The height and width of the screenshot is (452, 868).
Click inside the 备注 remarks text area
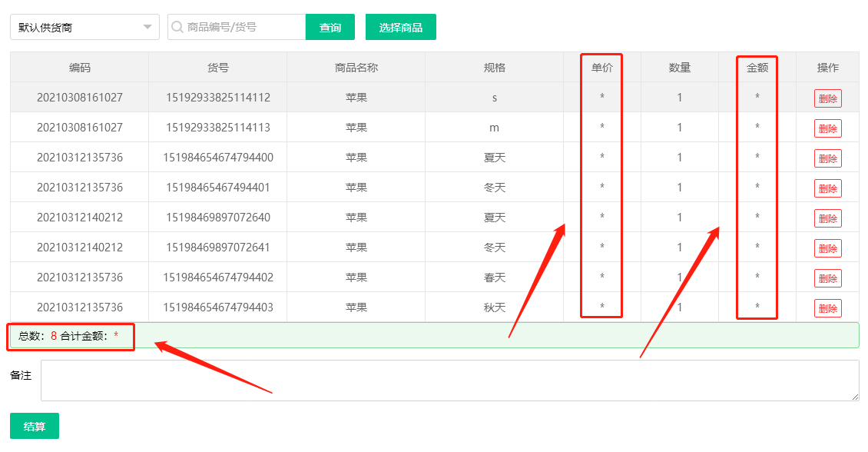point(449,381)
